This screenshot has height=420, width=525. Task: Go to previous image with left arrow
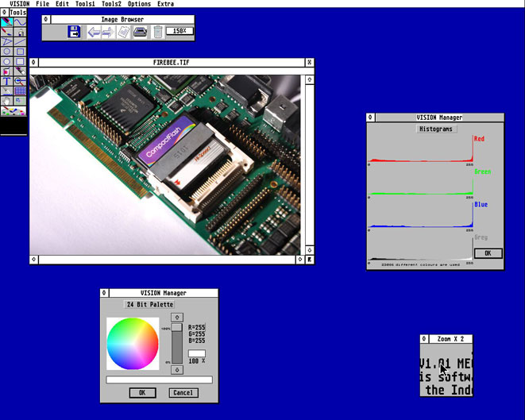click(94, 32)
